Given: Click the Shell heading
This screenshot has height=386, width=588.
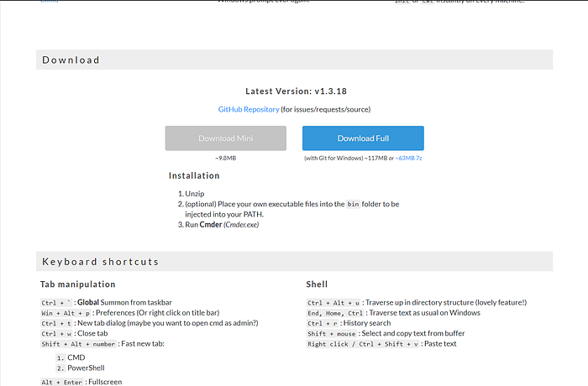Looking at the screenshot, I should coord(317,284).
